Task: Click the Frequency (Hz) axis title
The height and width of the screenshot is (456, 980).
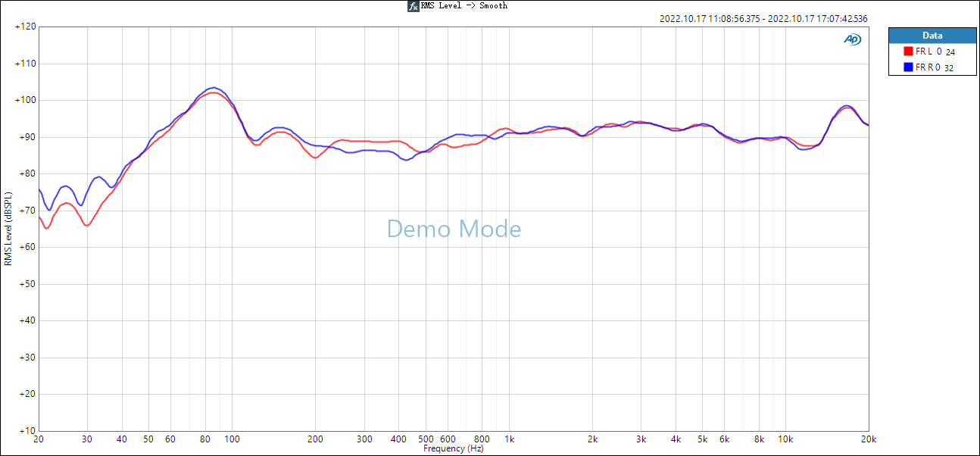Action: (453, 449)
